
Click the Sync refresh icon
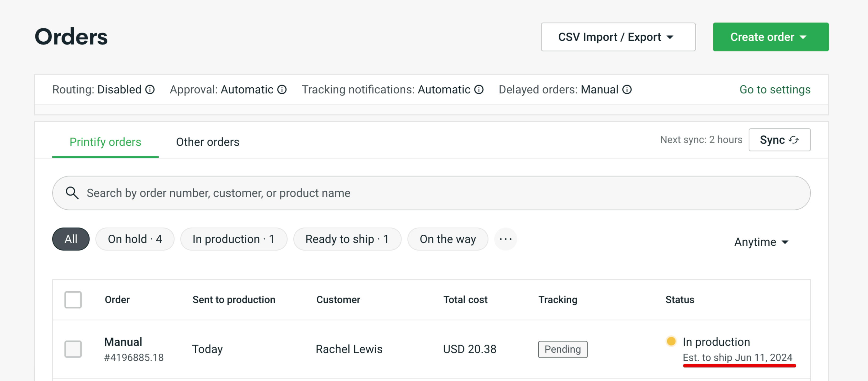point(794,140)
